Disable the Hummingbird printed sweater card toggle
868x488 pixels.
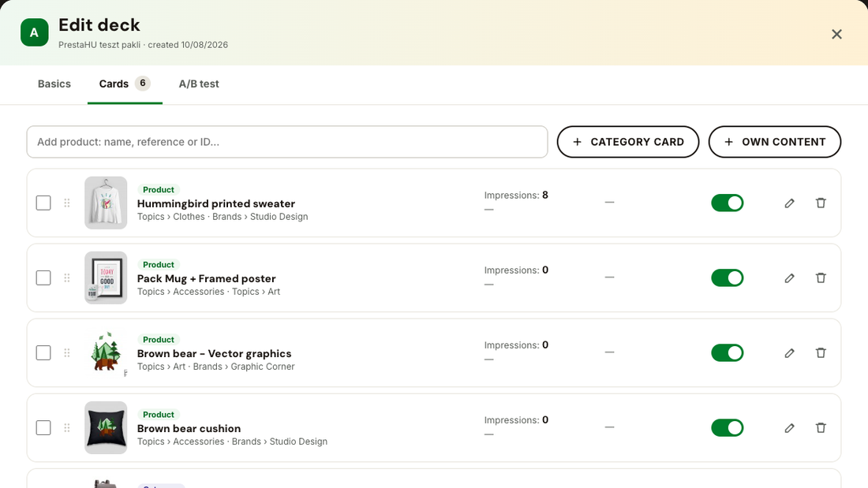pos(728,203)
